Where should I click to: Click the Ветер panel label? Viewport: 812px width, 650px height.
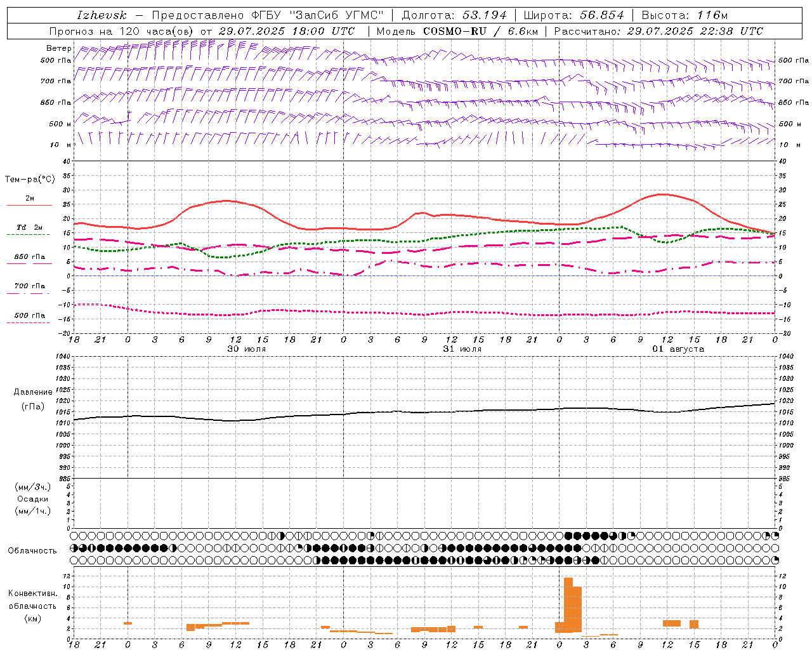pyautogui.click(x=59, y=48)
